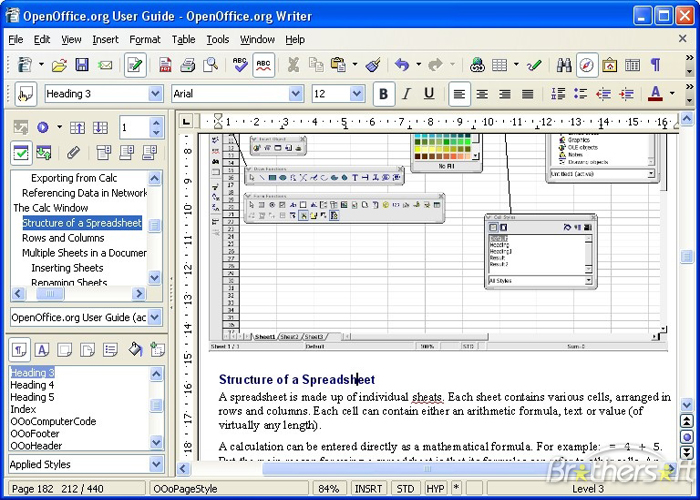700x500 pixels.
Task: Open Find & Replace binoculars icon
Action: (564, 66)
